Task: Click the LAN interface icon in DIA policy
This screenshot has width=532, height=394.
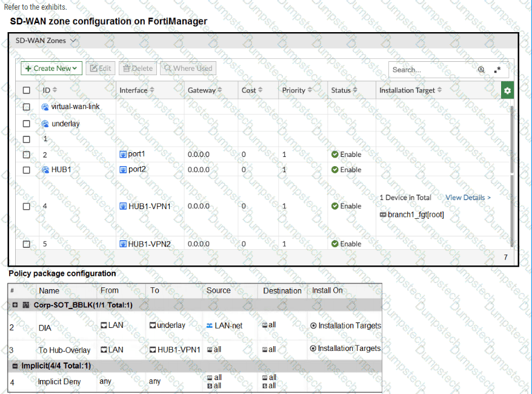Action: 104,326
